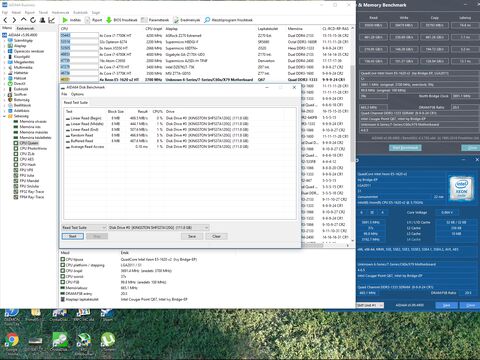Expand the Adatbázis tree node

5,111
